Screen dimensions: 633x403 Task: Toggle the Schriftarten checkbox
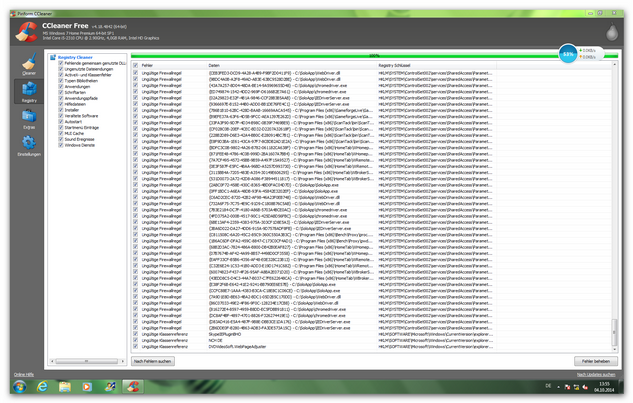coord(61,92)
